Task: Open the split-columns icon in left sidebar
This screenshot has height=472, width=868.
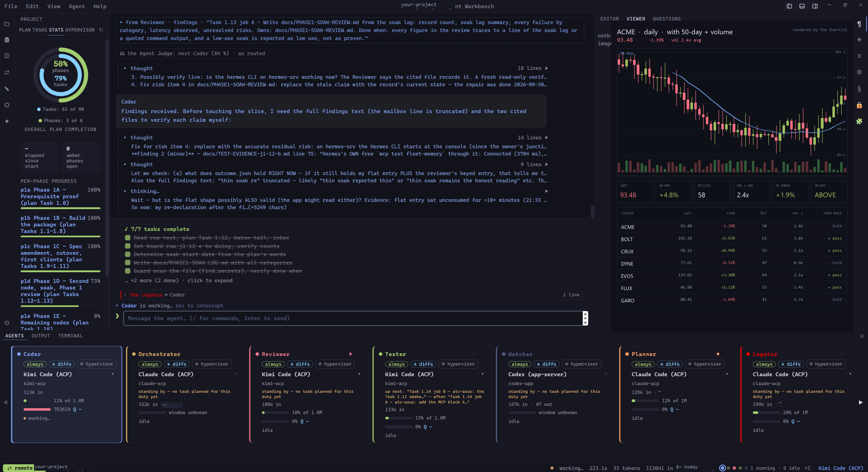Action: tap(7, 56)
